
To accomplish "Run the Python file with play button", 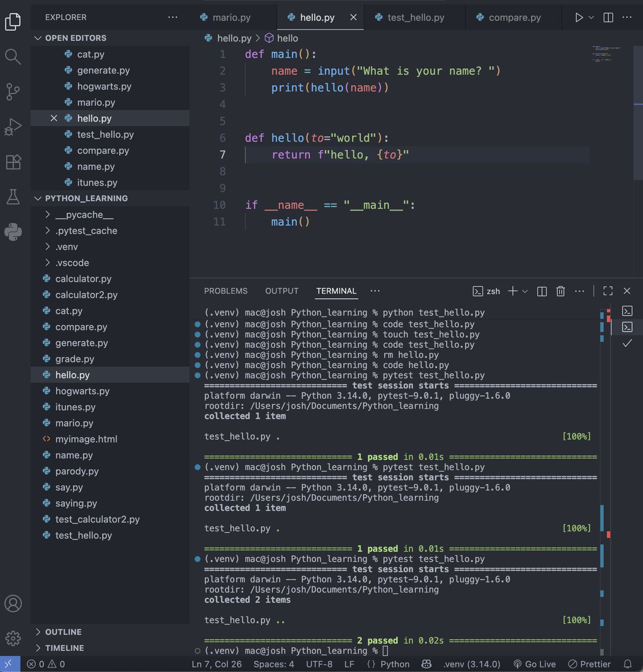I will coord(579,17).
